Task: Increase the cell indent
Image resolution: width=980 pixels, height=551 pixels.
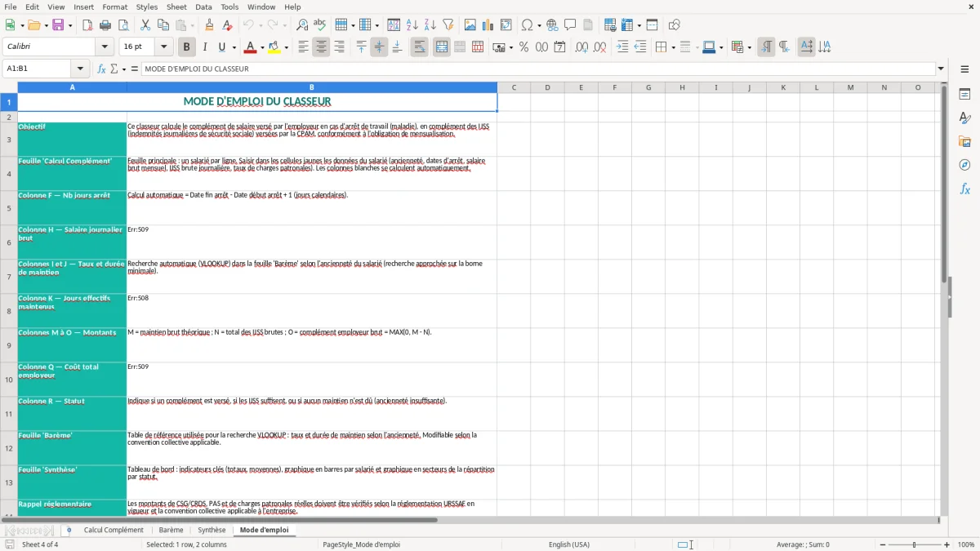Action: tap(622, 47)
